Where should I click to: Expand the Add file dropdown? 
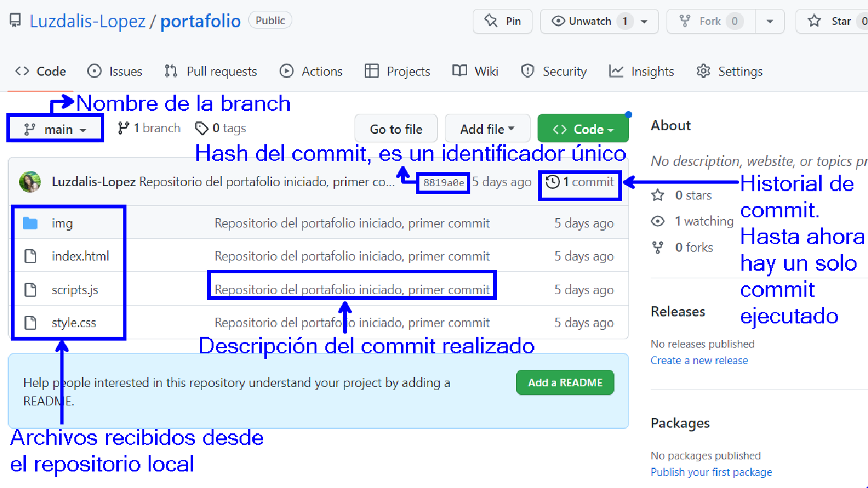point(487,129)
